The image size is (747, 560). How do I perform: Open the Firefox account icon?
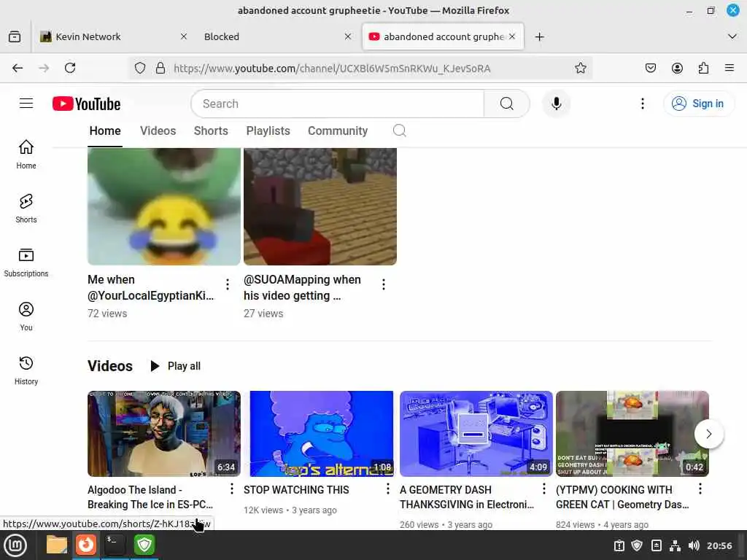coord(677,68)
